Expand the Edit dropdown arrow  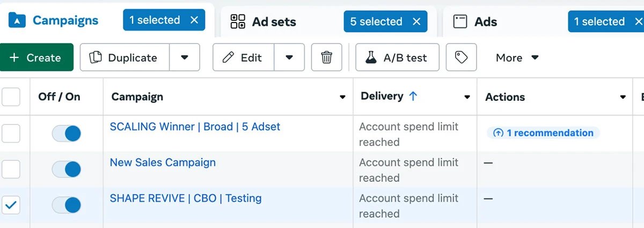tap(289, 57)
